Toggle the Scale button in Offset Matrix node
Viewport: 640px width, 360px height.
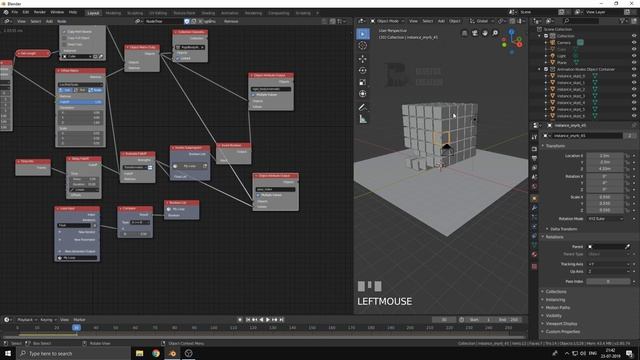point(96,90)
